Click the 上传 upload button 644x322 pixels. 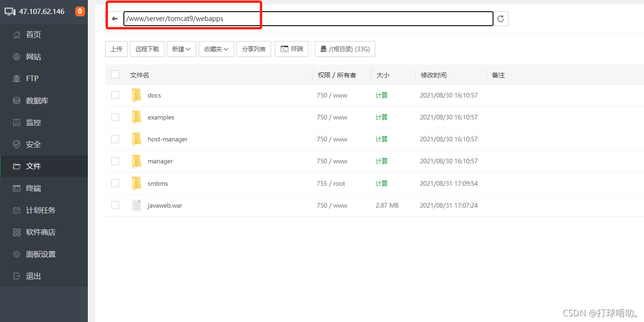(116, 49)
